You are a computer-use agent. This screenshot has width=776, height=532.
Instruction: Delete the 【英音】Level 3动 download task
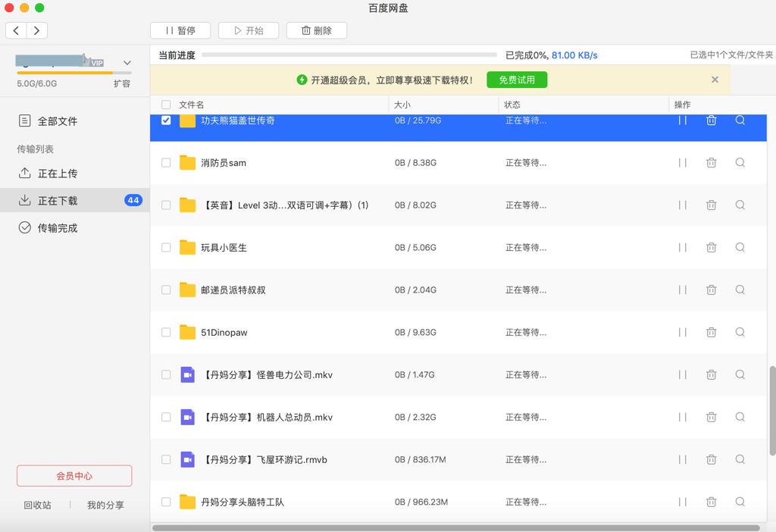[x=711, y=205]
